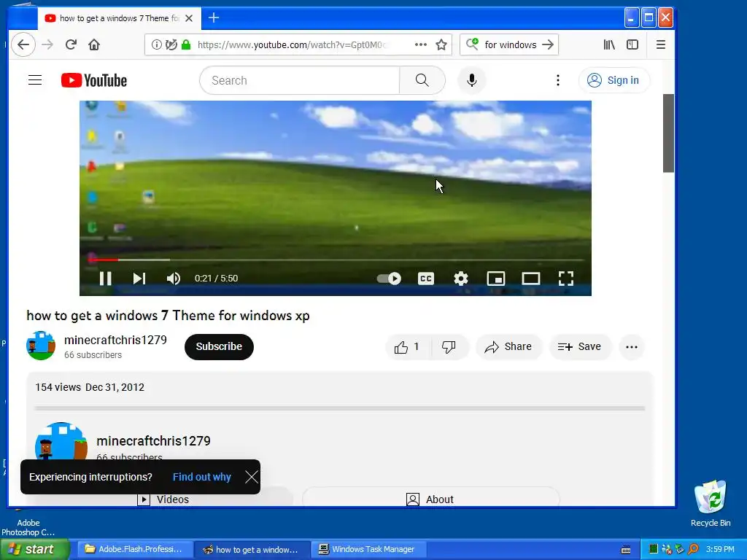Open the Windows start menu

click(x=35, y=549)
